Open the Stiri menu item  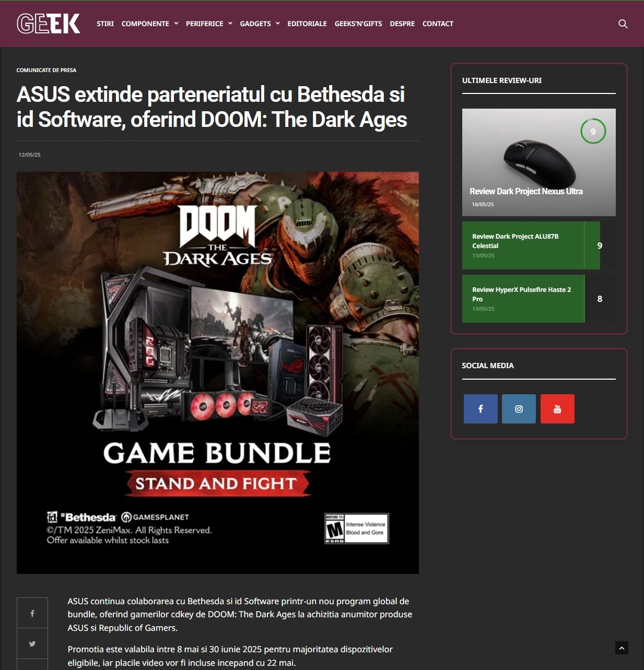(105, 23)
